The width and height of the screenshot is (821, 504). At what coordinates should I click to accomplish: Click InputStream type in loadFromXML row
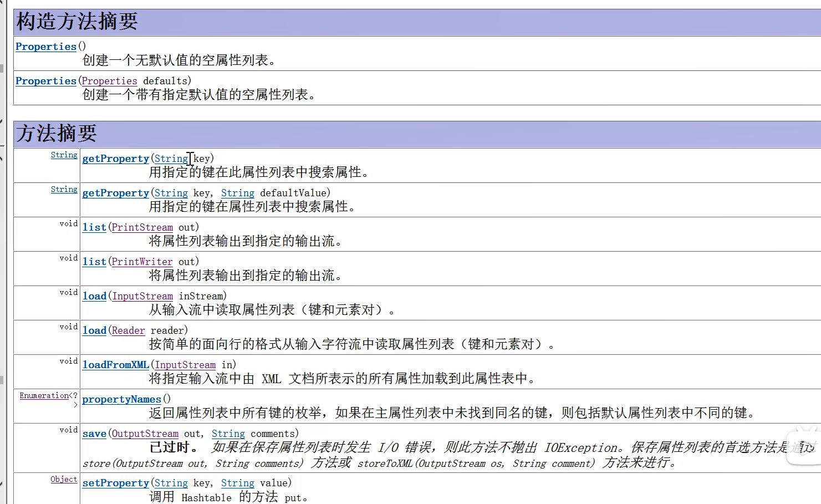click(x=185, y=365)
